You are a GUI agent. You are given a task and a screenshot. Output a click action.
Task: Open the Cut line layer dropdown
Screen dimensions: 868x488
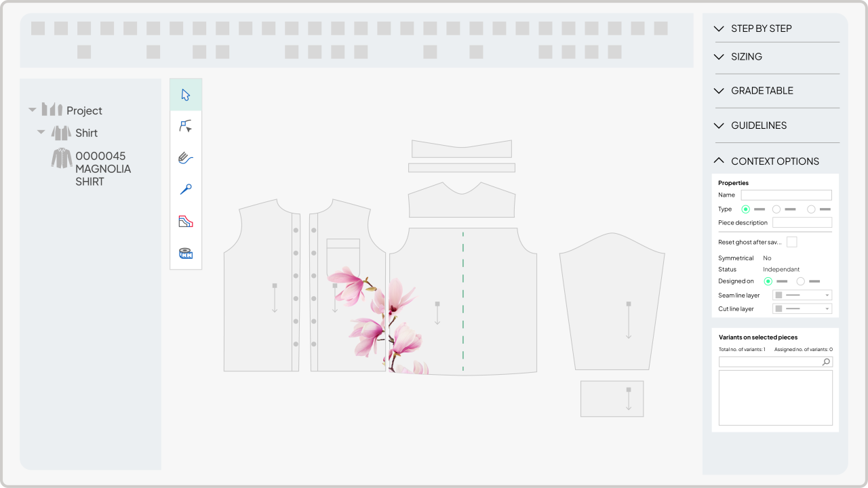tap(802, 308)
